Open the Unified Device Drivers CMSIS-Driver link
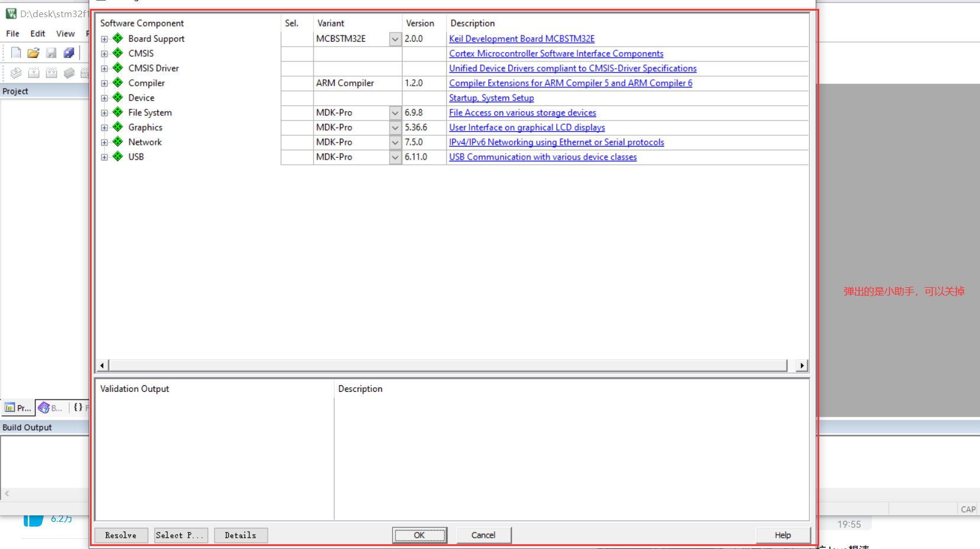 pos(573,68)
